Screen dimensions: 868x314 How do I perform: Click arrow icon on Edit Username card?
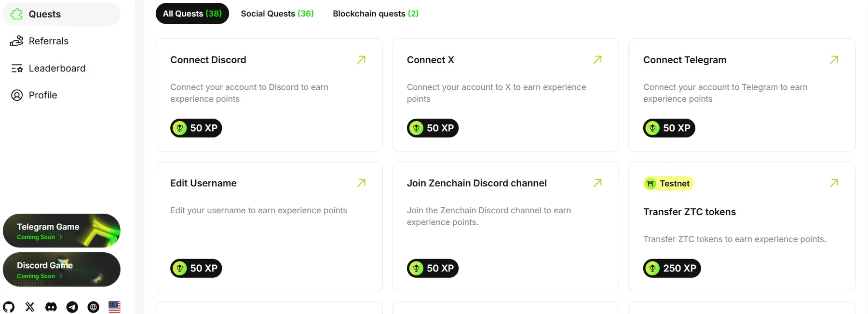click(361, 183)
